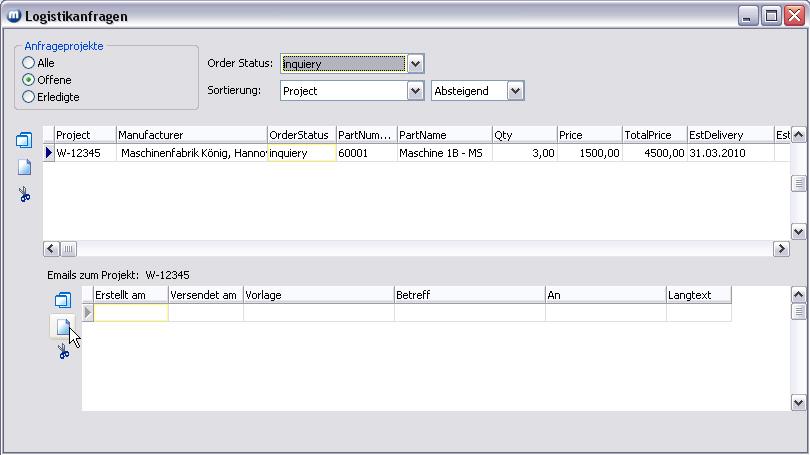Click the Vorlage column header in emails
Viewport: 810px width, 455px height.
(x=318, y=295)
